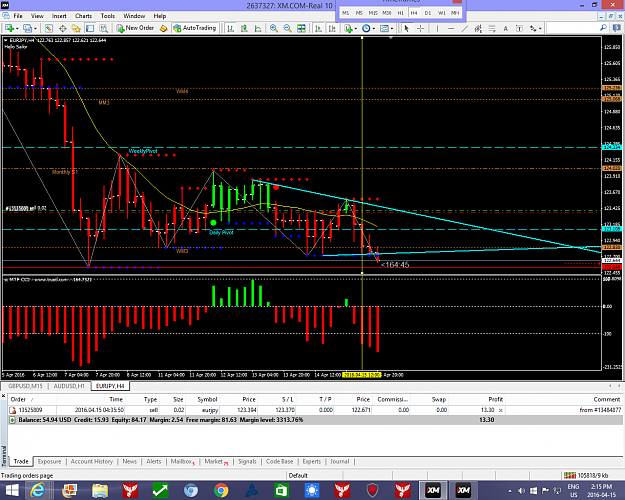Expand the Profiles dropdown arrow

35,28
